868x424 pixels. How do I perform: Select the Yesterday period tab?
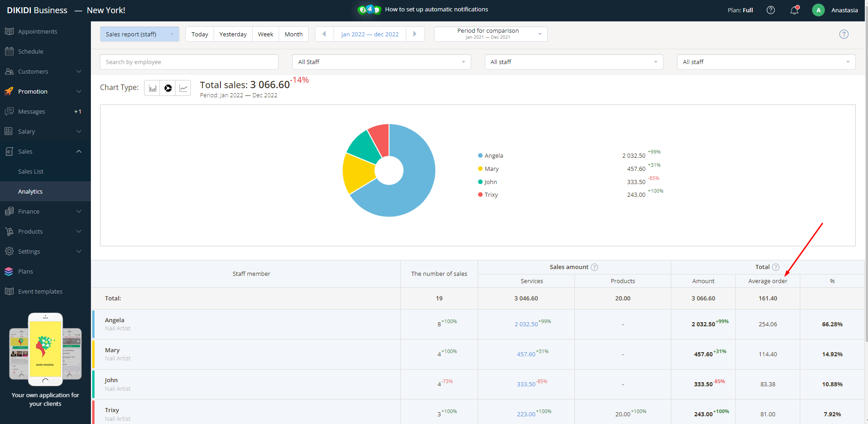pyautogui.click(x=233, y=34)
